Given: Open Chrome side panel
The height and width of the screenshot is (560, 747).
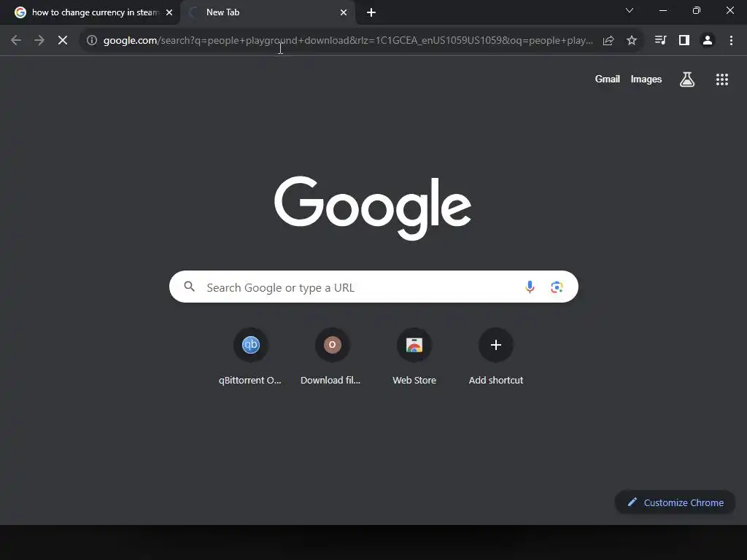Looking at the screenshot, I should [684, 41].
